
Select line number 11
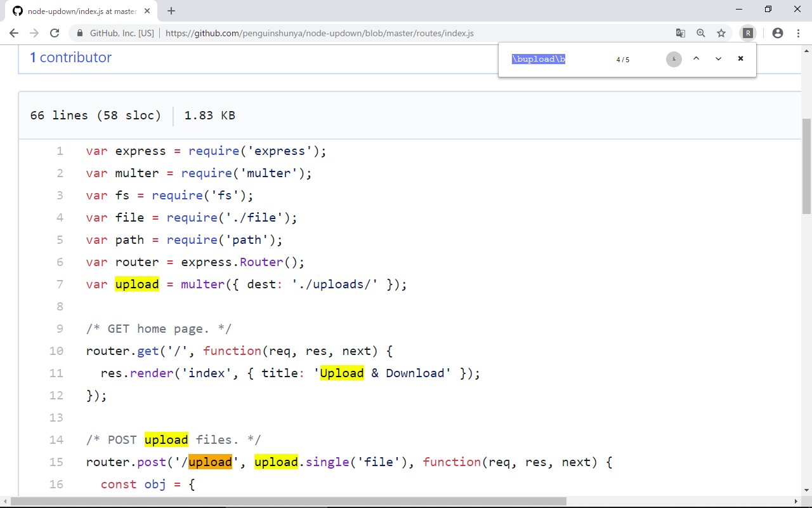(x=56, y=373)
